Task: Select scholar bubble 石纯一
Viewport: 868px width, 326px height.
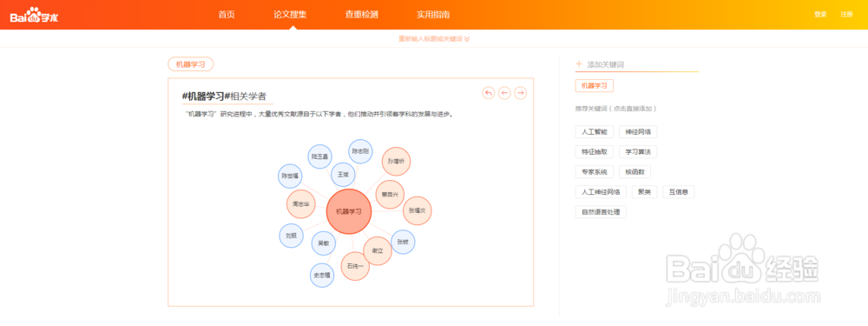Action: 355,266
